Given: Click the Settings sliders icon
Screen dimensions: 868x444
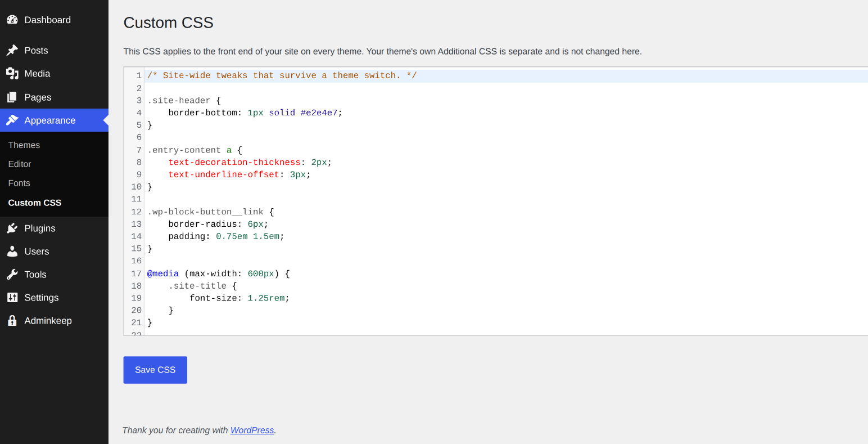Looking at the screenshot, I should coord(12,298).
